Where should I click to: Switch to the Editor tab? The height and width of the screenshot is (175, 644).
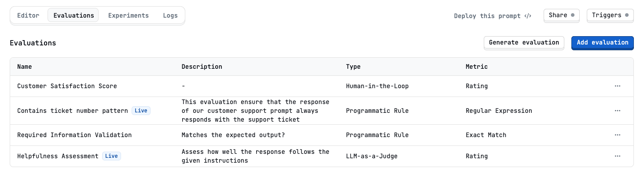[x=28, y=15]
